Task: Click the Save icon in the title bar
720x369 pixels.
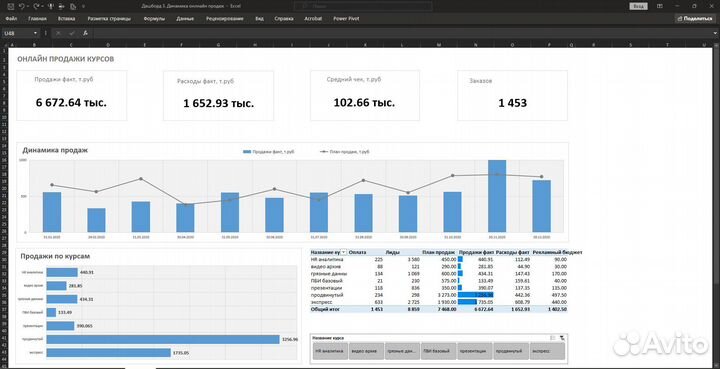Action: coord(10,6)
